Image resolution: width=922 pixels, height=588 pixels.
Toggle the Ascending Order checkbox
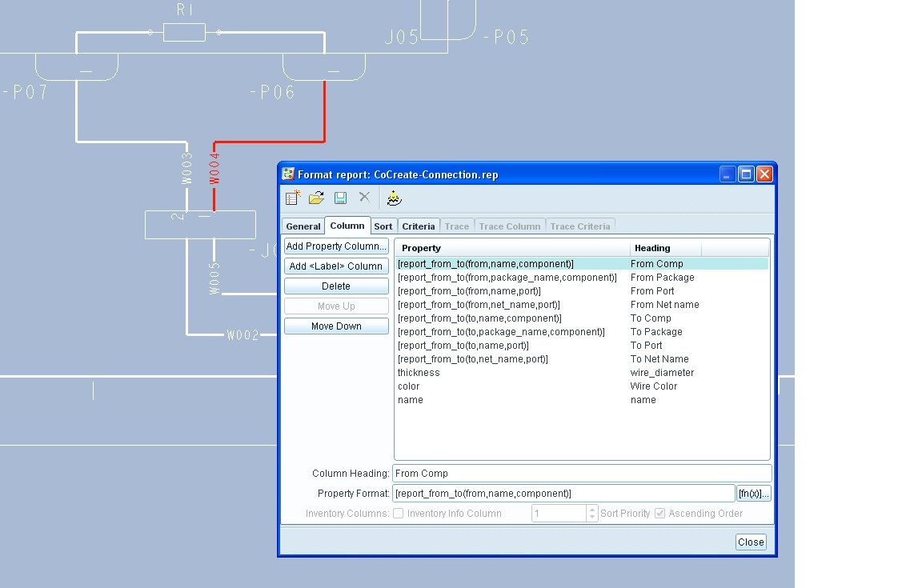tap(659, 514)
